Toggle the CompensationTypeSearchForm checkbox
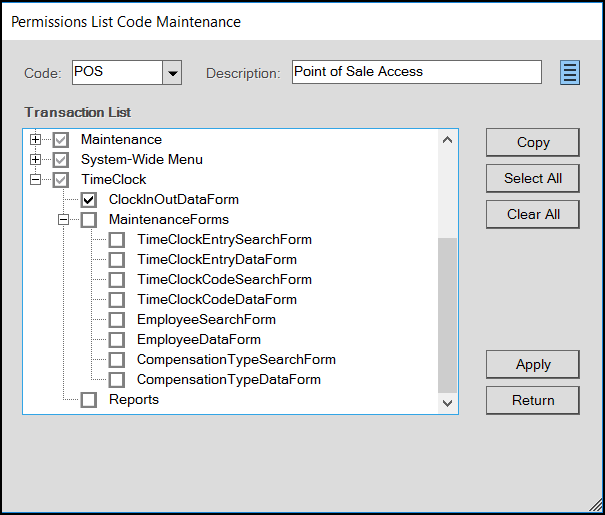 pyautogui.click(x=117, y=360)
